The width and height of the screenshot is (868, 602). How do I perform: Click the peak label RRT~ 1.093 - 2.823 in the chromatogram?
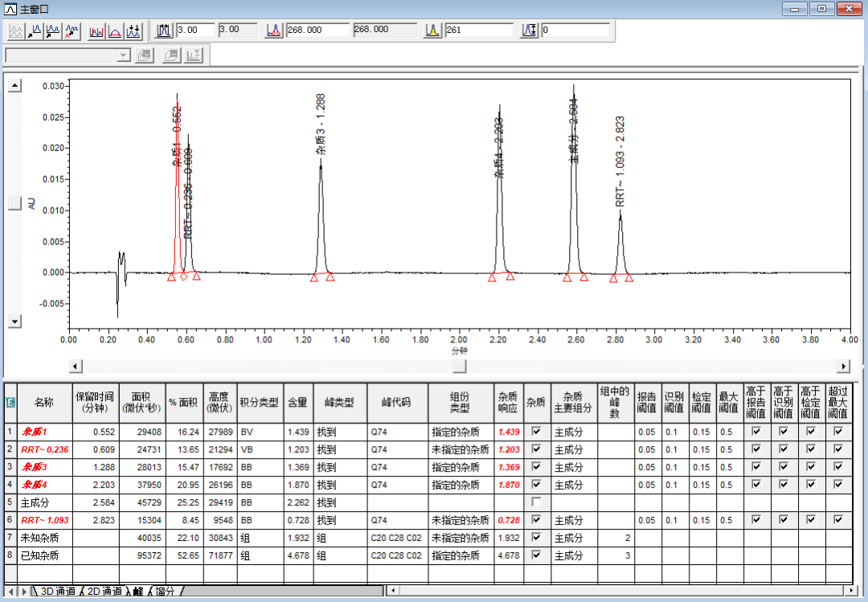pyautogui.click(x=620, y=162)
